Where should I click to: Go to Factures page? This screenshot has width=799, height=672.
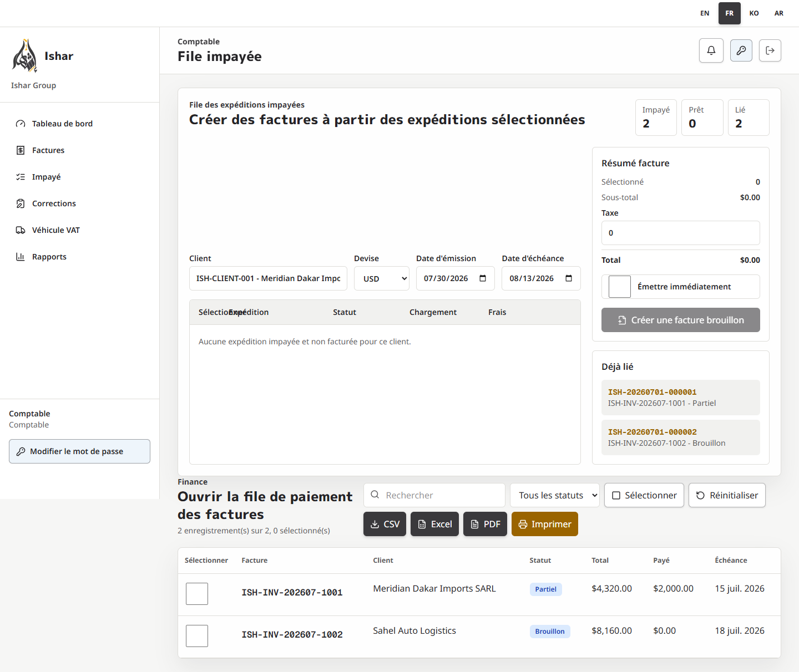[80, 150]
